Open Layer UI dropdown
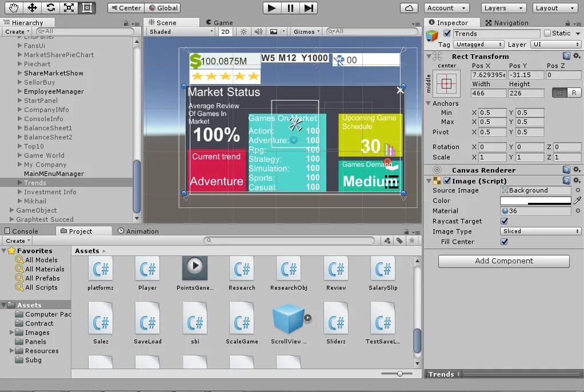 (555, 45)
